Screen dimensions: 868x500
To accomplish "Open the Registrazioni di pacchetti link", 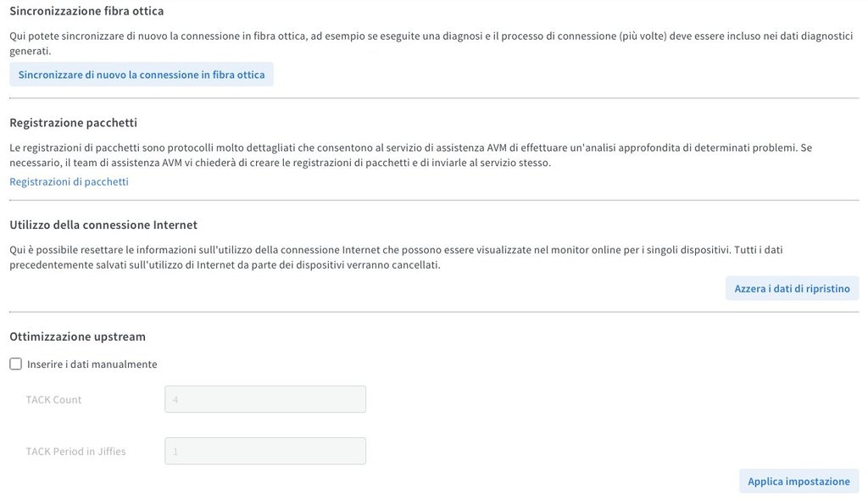I will pyautogui.click(x=69, y=181).
